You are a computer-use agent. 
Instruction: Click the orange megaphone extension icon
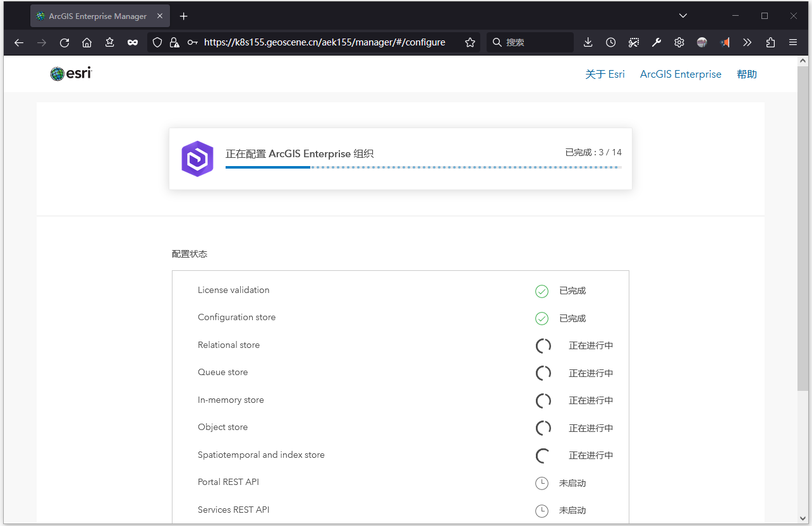[x=725, y=42]
